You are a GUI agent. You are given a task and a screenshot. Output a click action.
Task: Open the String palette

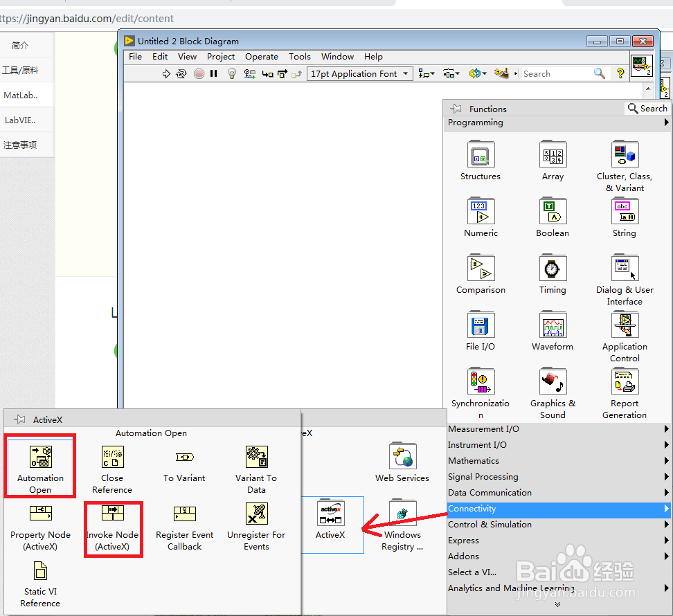625,217
